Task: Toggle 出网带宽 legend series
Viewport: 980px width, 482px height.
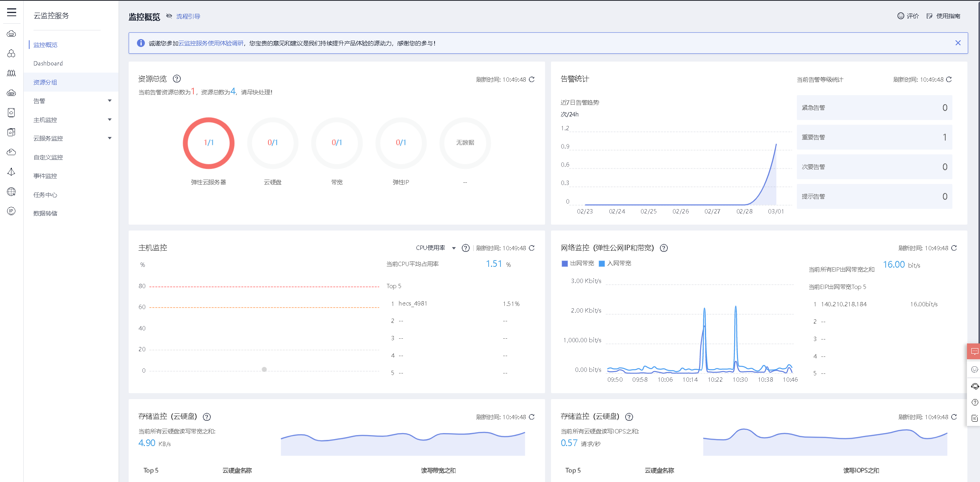Action: click(578, 263)
